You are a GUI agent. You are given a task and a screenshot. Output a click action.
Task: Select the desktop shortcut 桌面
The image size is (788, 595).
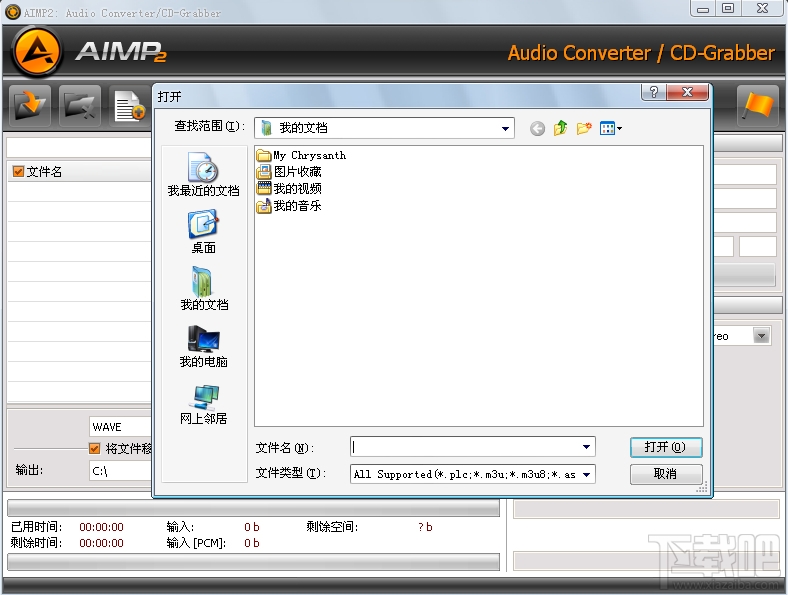pos(203,232)
